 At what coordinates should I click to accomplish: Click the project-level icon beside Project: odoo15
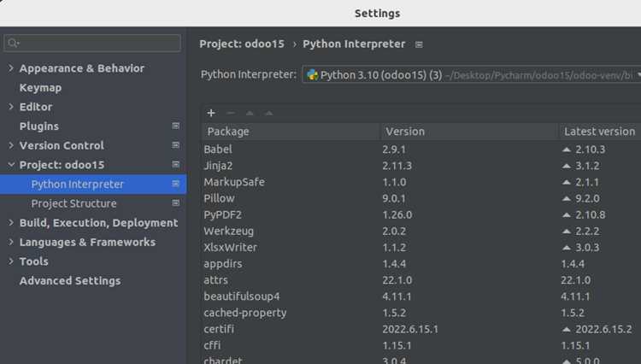click(176, 164)
